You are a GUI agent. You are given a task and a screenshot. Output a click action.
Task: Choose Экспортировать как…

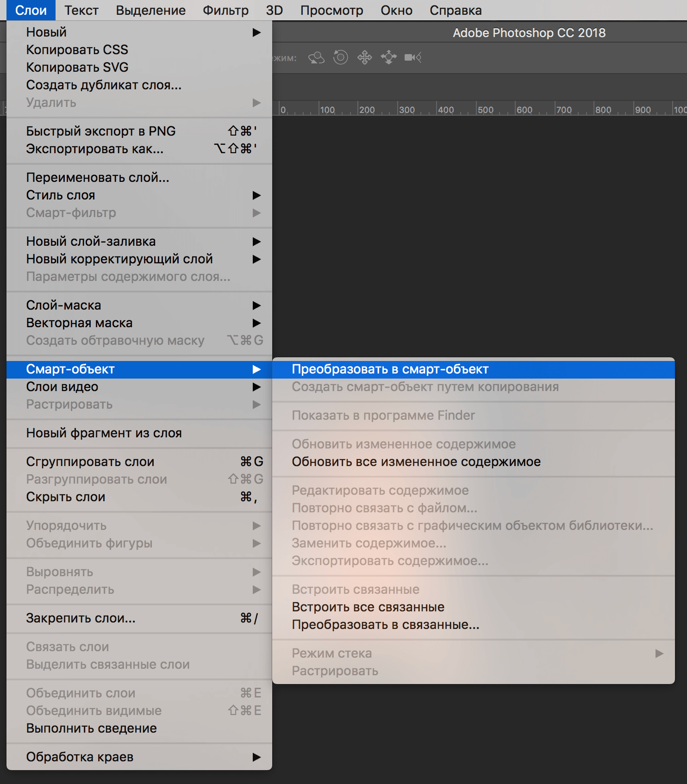click(139, 149)
